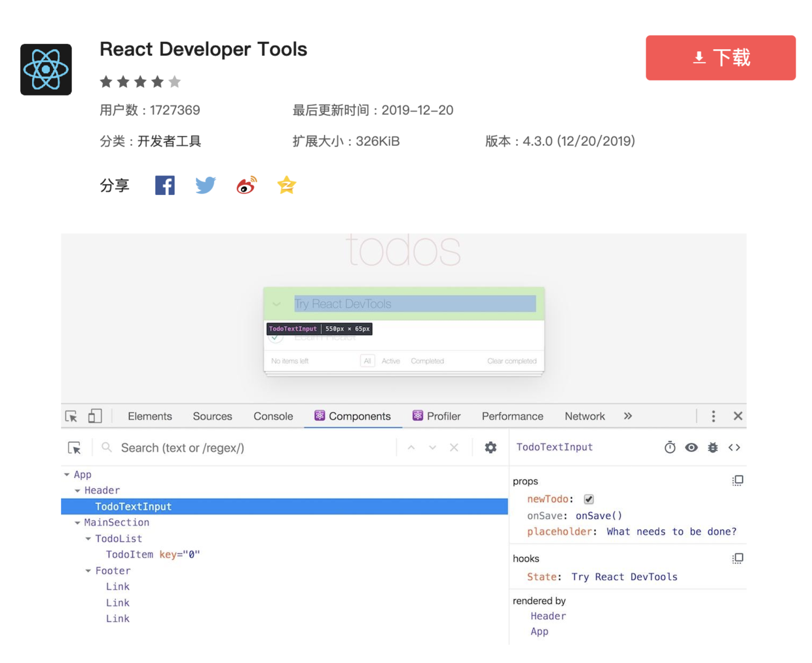Toggle device toolbar icon
Image resolution: width=812 pixels, height=663 pixels.
coord(95,416)
